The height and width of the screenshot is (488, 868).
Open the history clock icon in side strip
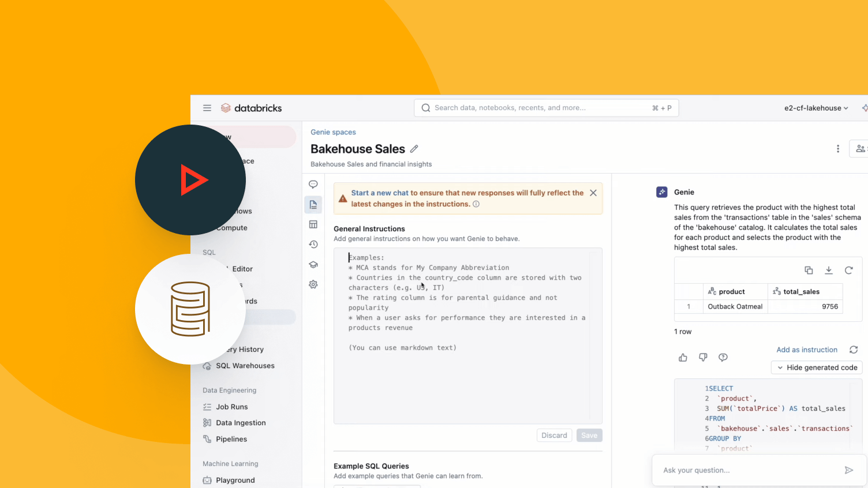313,245
